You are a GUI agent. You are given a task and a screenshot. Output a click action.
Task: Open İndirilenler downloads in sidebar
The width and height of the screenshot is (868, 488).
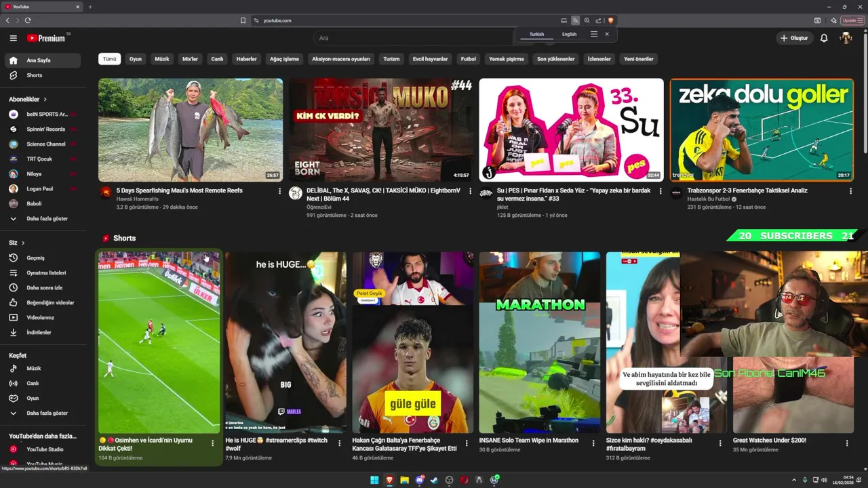(43, 332)
